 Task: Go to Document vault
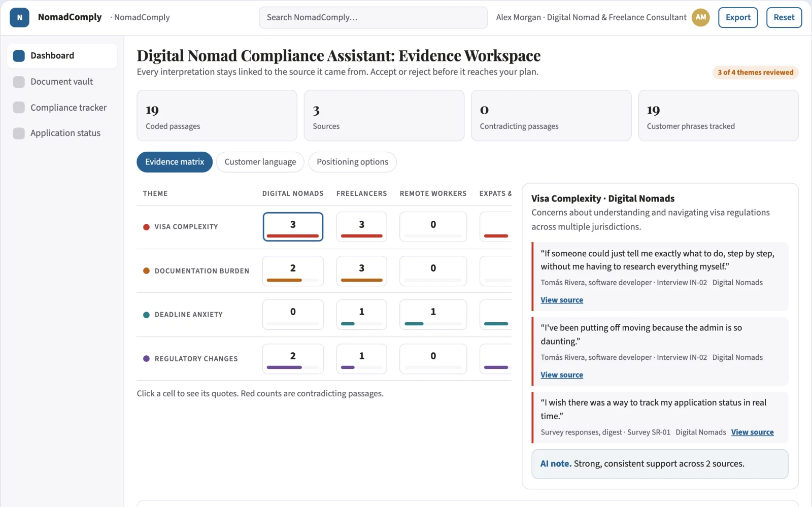point(62,82)
